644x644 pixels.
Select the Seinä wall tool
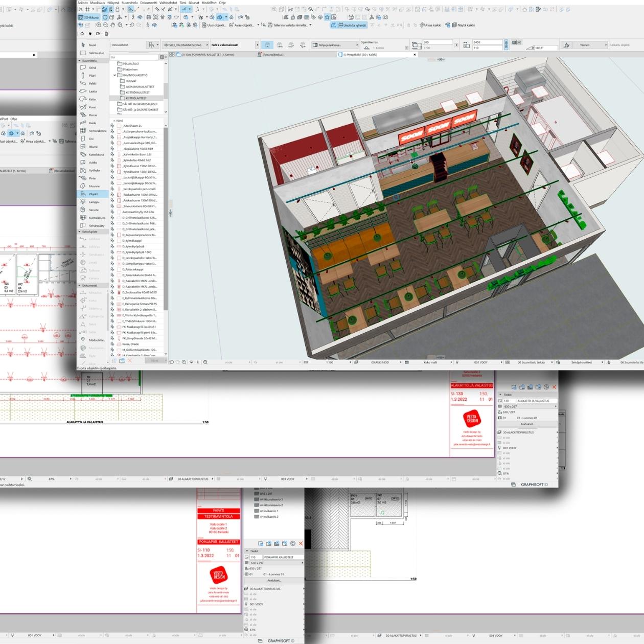pos(93,67)
